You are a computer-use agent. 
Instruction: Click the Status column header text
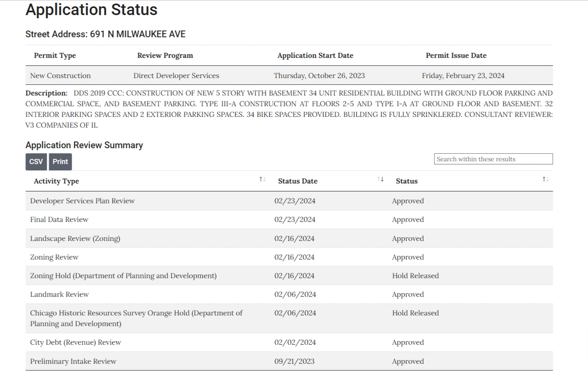[407, 181]
